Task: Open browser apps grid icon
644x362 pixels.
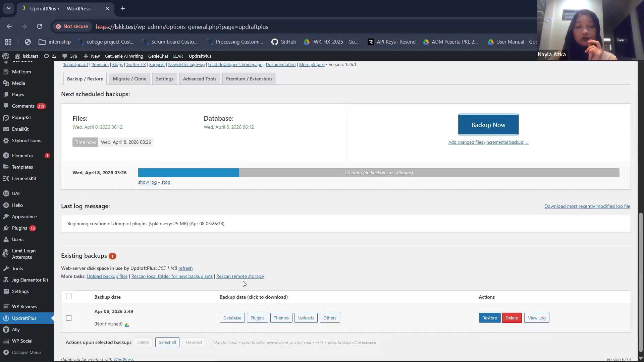Action: 8,42
